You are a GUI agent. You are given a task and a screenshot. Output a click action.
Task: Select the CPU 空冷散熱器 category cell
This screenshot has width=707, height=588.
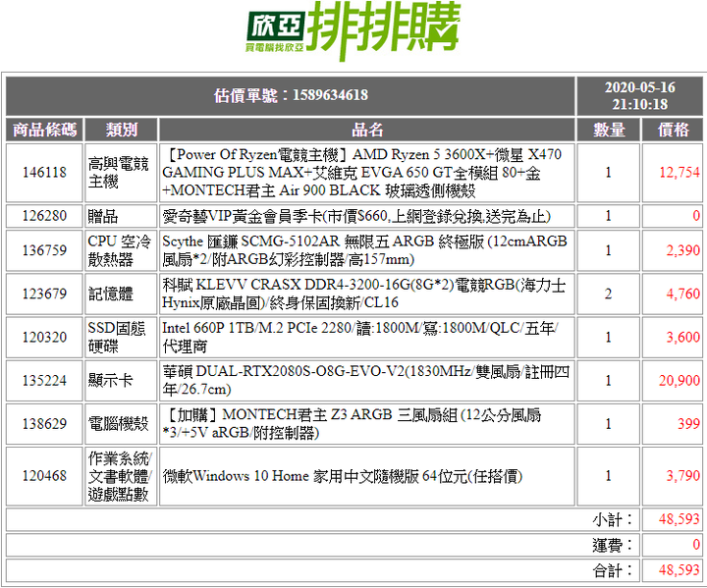[x=121, y=250]
